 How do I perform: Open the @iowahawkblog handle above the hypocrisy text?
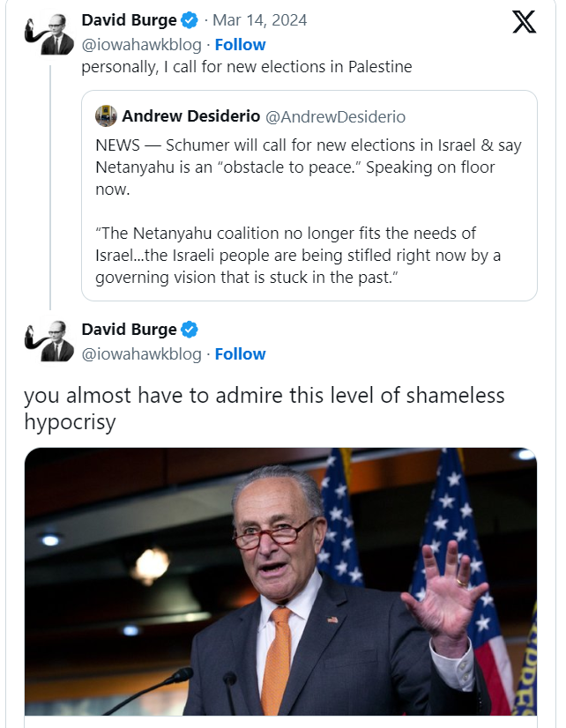tap(141, 353)
